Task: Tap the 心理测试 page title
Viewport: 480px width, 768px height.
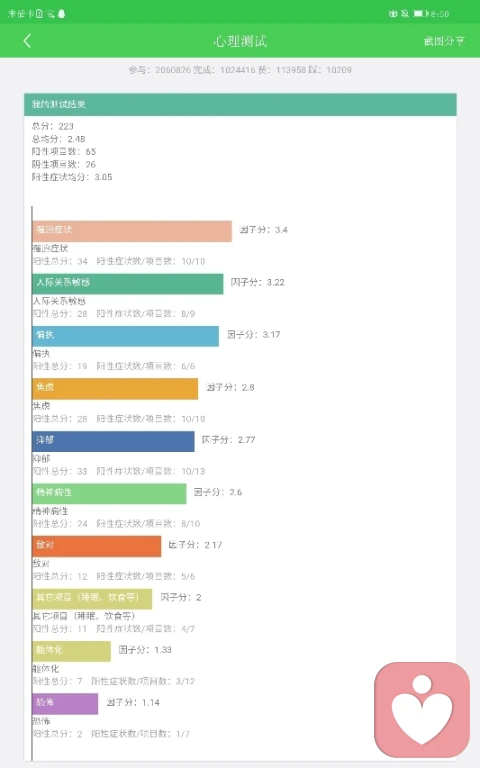Action: click(x=240, y=41)
